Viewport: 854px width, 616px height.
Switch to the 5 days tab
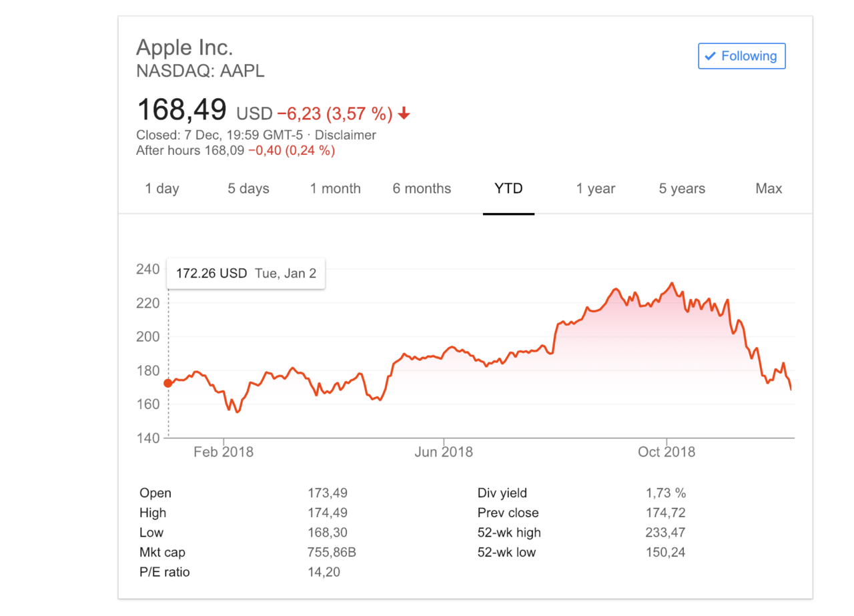[248, 189]
